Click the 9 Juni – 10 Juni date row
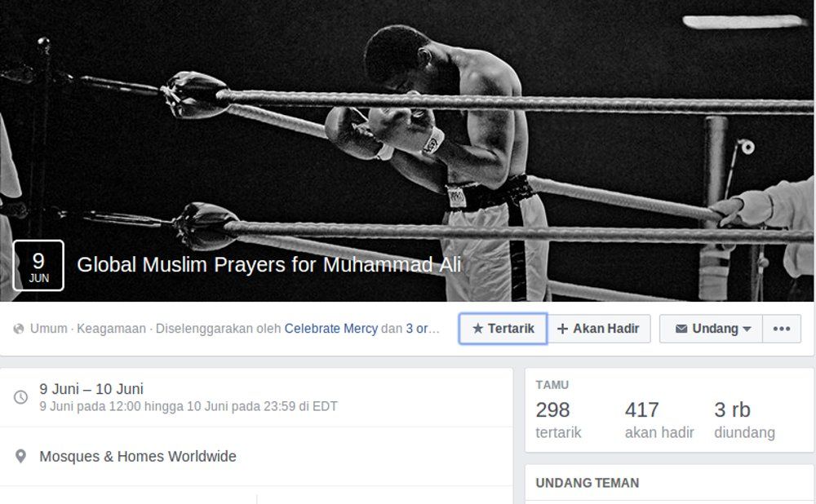 (x=256, y=397)
